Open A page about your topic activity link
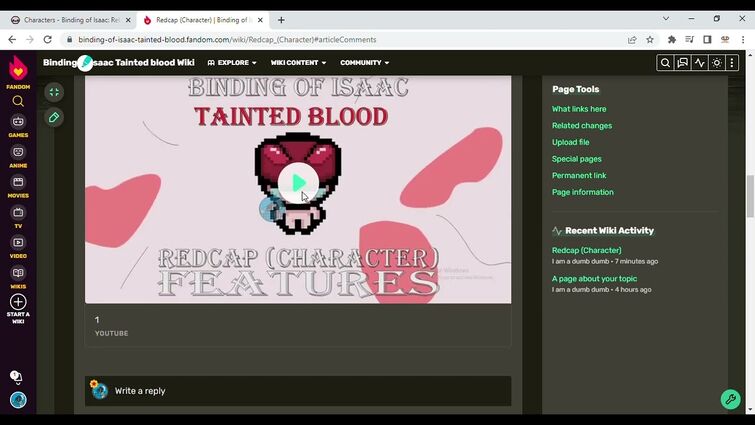 click(x=594, y=279)
